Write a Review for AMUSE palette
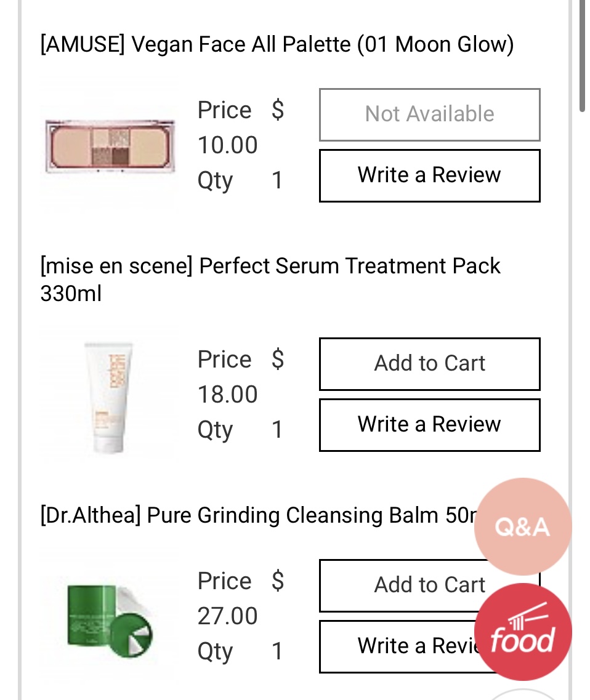This screenshot has height=700, width=590. tap(429, 175)
